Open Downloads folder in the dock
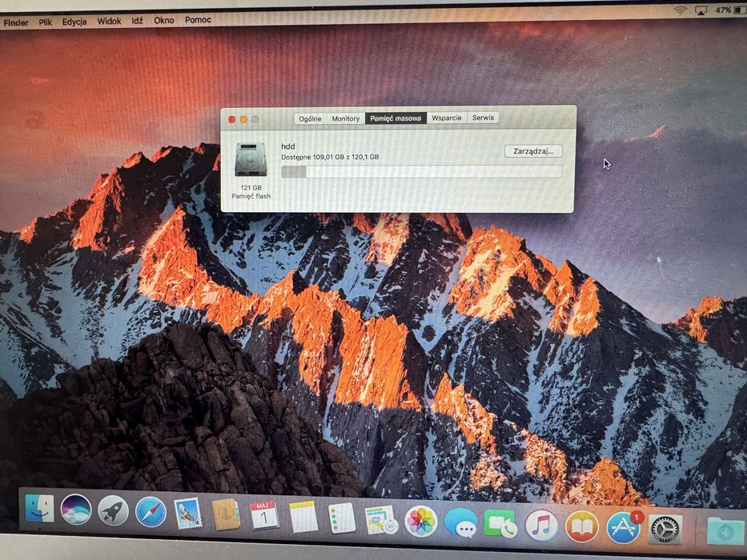 coord(725,531)
